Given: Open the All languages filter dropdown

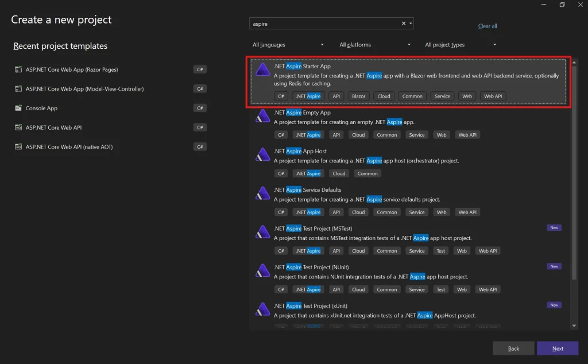Looking at the screenshot, I should pos(288,45).
